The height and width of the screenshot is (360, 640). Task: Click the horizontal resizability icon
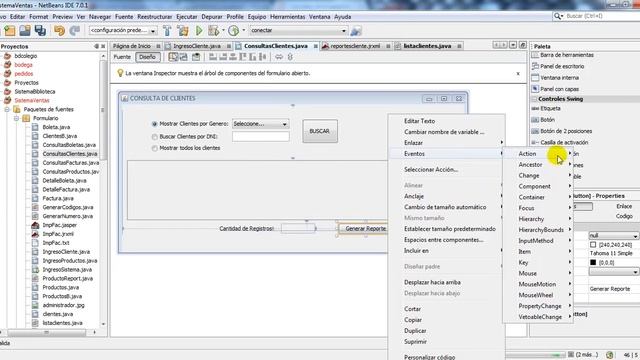pos(279,57)
